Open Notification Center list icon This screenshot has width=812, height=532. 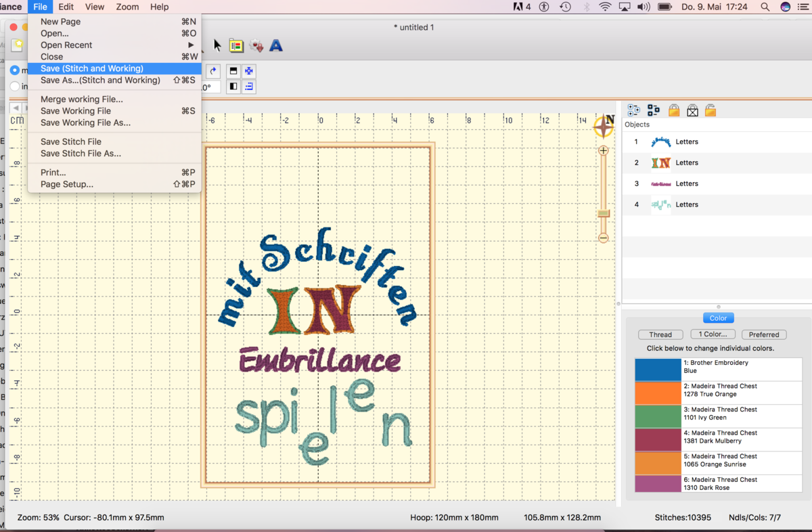(x=805, y=7)
